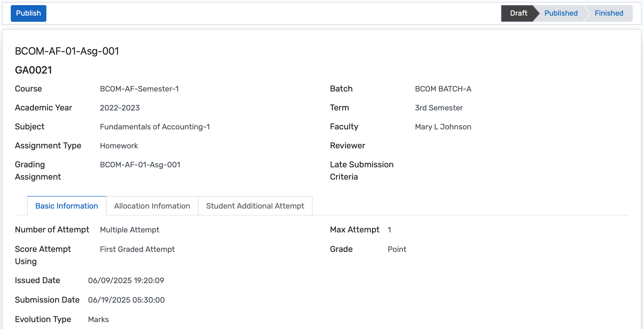Click the Finished status step
The width and height of the screenshot is (644, 329).
[609, 13]
